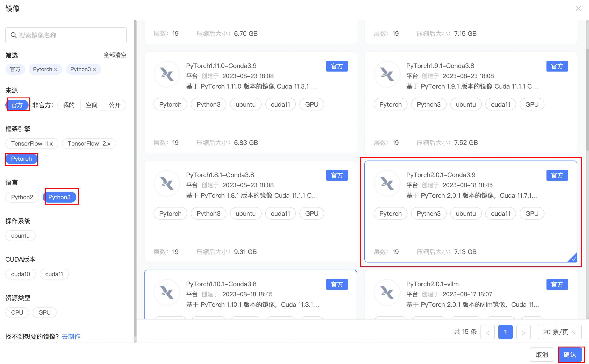Screen dimensions: 589x364
Task: Click the search magnifier icon in image search
Action: click(14, 35)
